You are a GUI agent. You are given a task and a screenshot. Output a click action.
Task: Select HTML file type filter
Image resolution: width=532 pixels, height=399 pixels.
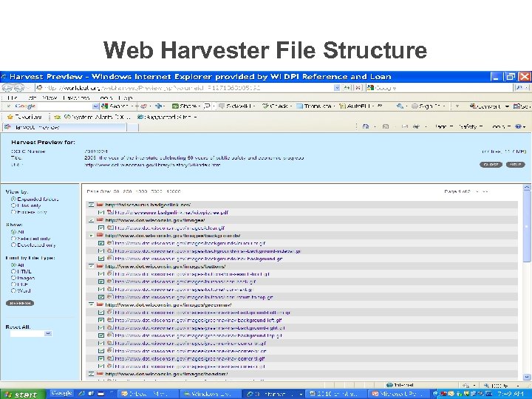(x=13, y=271)
